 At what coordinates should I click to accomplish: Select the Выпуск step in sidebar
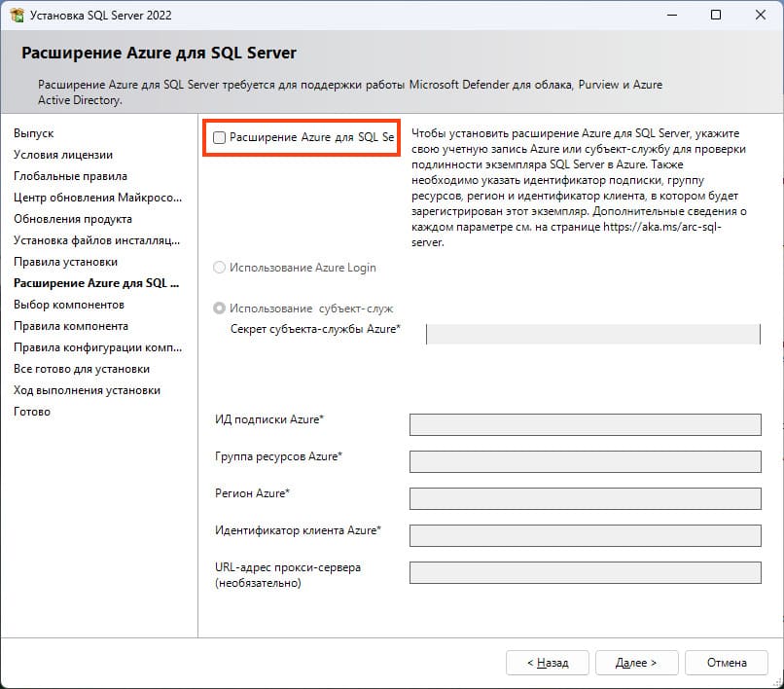click(x=33, y=133)
